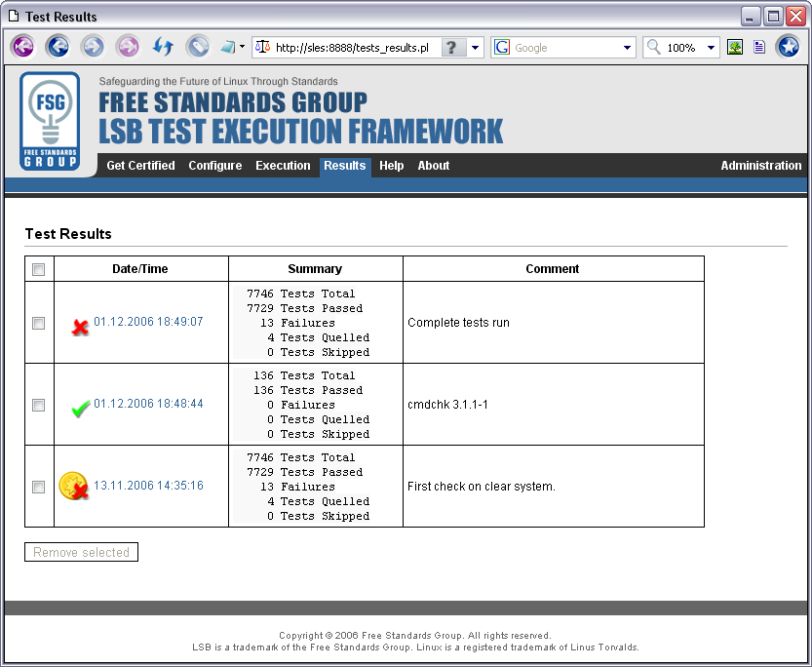Select the Results tab
Screen dimensions: 812x667
pos(345,167)
